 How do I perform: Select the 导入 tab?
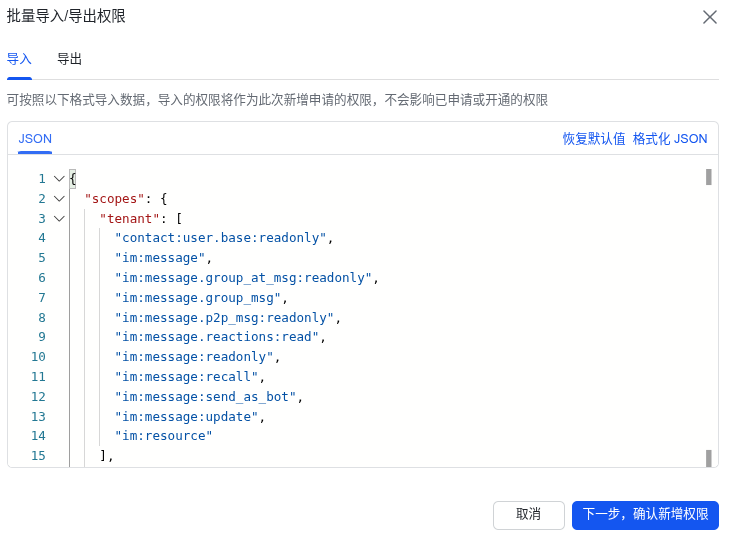[19, 59]
